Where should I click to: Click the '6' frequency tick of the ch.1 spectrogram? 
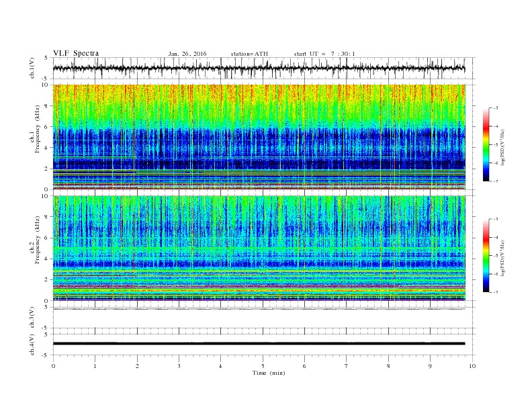47,126
